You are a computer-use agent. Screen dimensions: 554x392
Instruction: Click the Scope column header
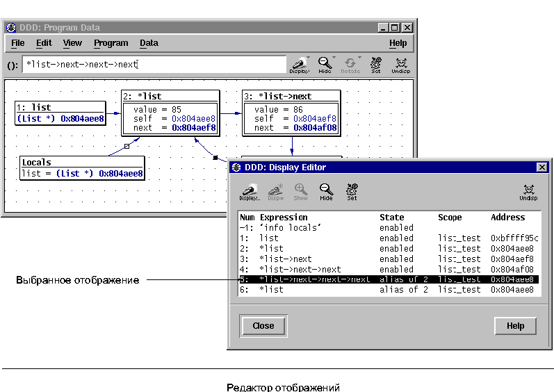click(450, 217)
